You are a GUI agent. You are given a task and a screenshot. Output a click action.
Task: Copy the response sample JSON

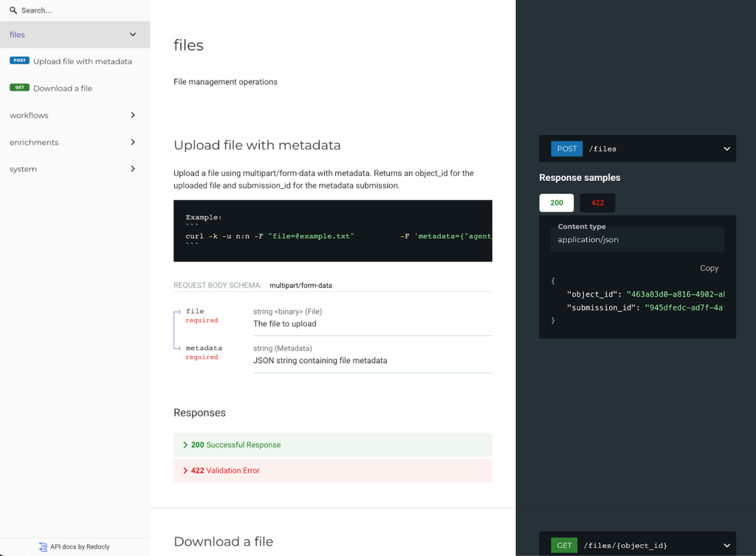pyautogui.click(x=709, y=269)
